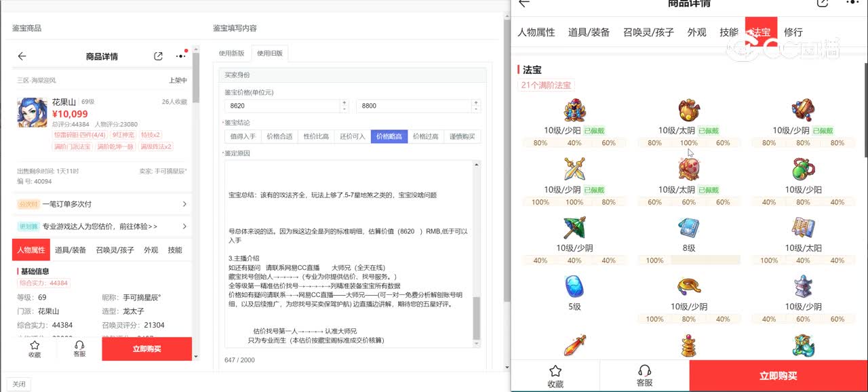This screenshot has width=868, height=392.
Task: Click the green umbrella treasure icon
Action: pyautogui.click(x=574, y=228)
